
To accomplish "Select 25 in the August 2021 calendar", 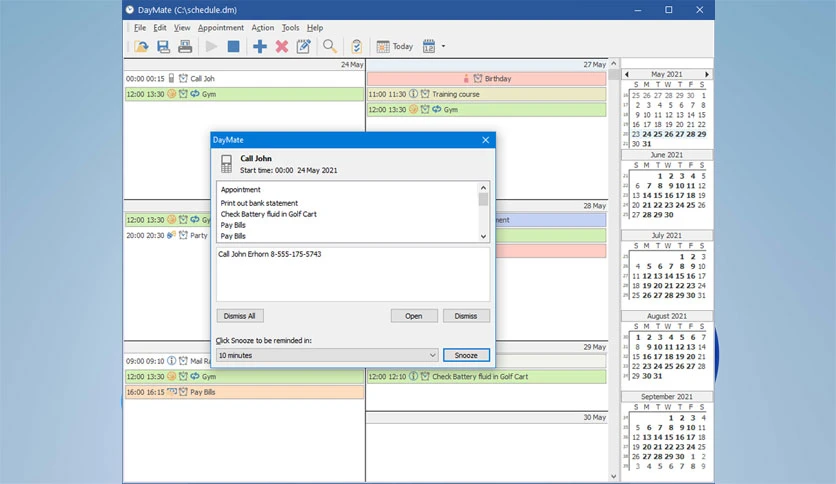I will click(x=669, y=366).
